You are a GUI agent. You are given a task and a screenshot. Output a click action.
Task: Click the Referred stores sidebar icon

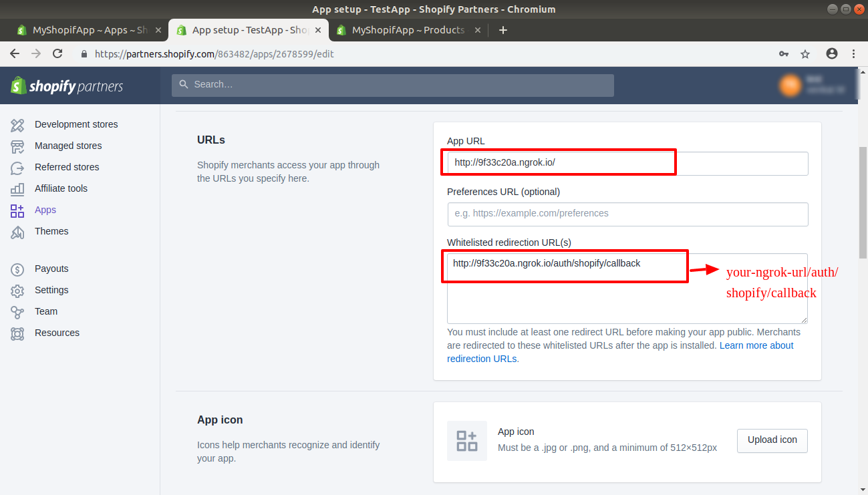click(x=17, y=168)
